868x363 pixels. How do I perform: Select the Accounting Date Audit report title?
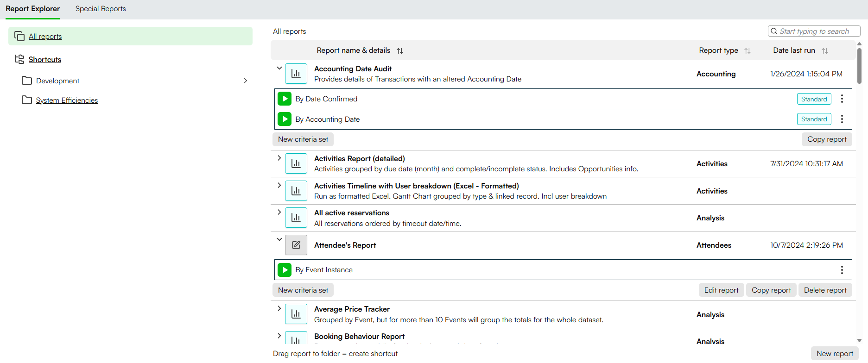point(353,69)
